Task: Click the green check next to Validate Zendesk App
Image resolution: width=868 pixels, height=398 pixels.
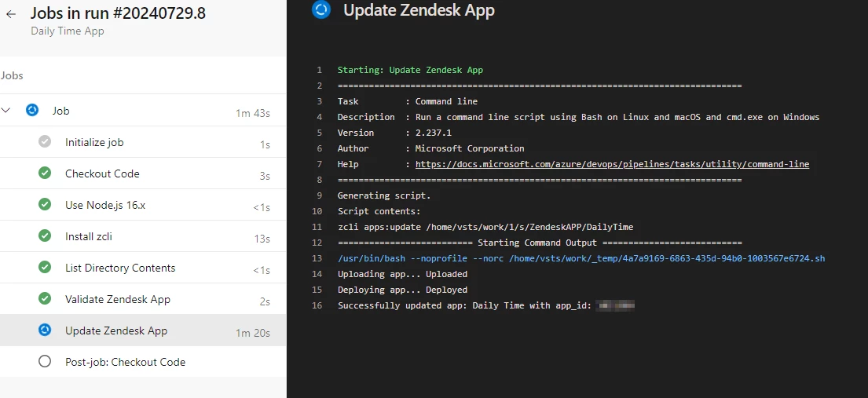Action: [x=45, y=299]
